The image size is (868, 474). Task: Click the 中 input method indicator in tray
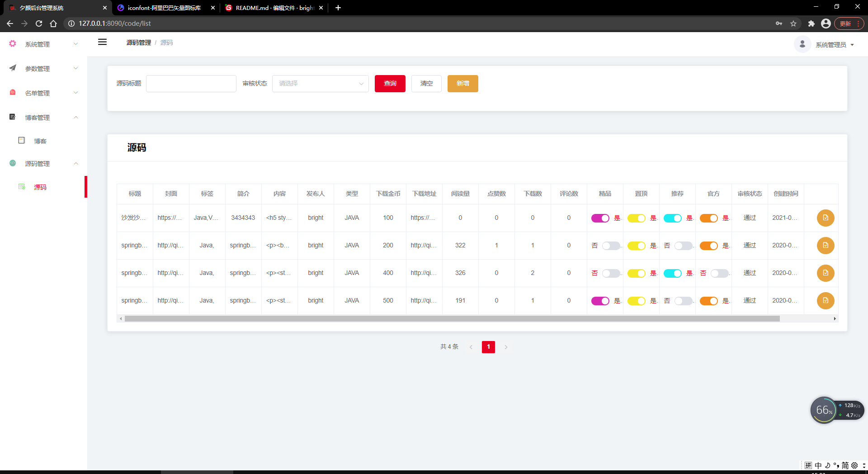point(818,465)
